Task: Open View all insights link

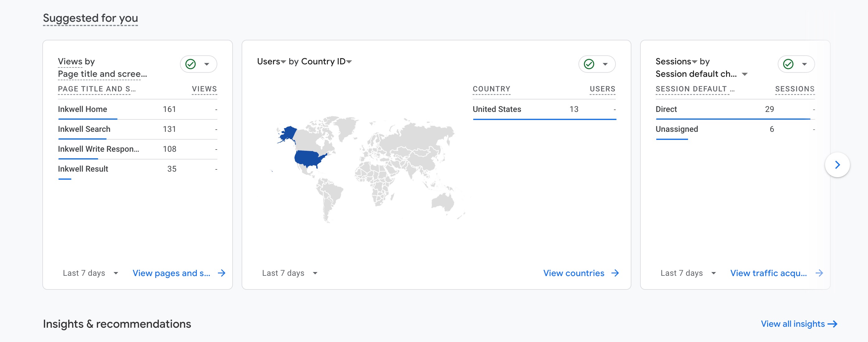Action: [793, 324]
